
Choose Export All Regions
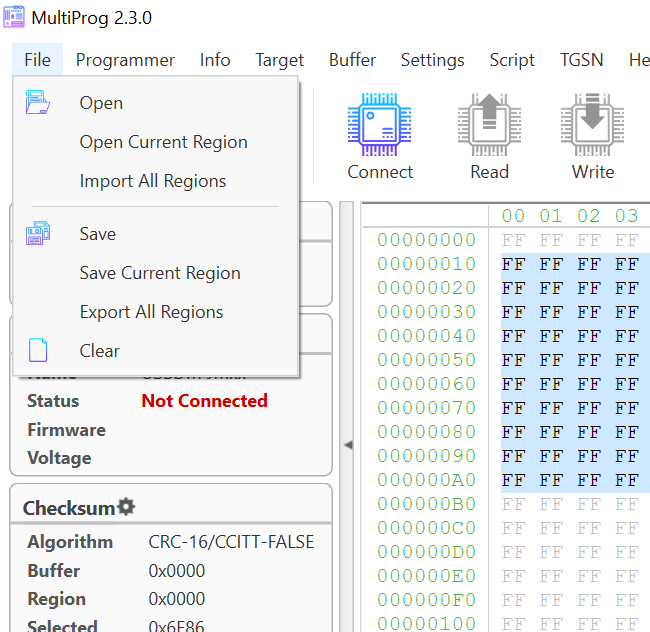click(x=155, y=312)
